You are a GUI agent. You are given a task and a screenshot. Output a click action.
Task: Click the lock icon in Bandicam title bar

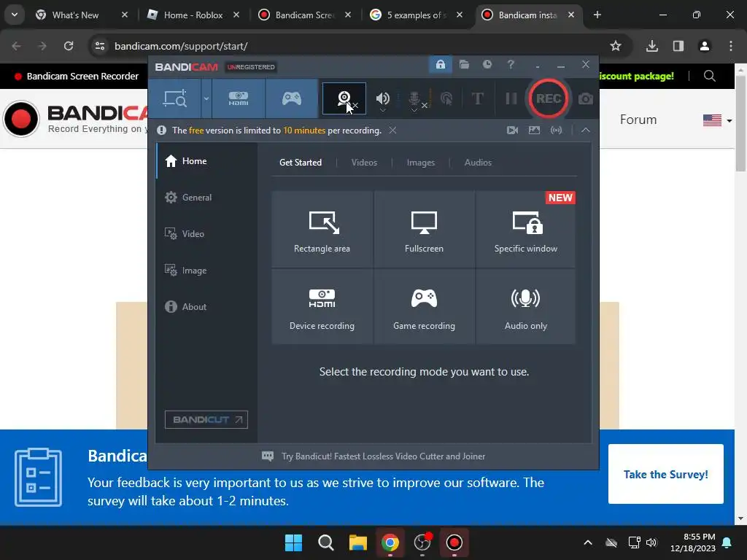(441, 64)
